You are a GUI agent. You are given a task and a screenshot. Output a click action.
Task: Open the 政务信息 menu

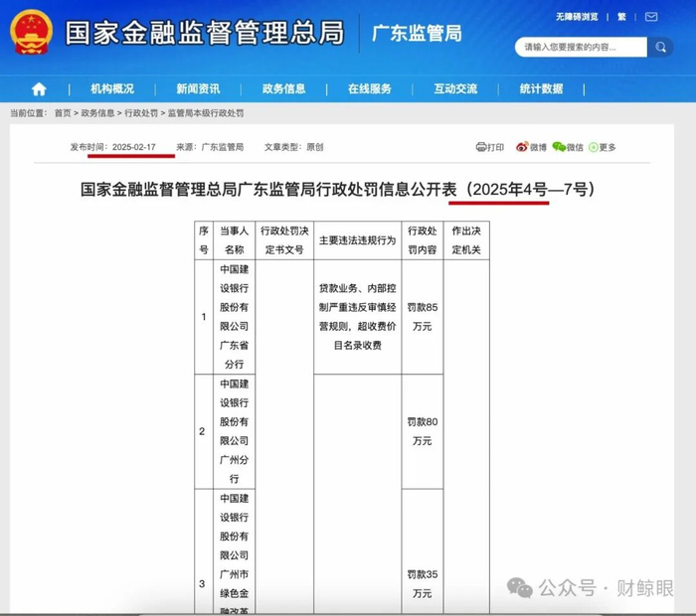click(x=284, y=89)
